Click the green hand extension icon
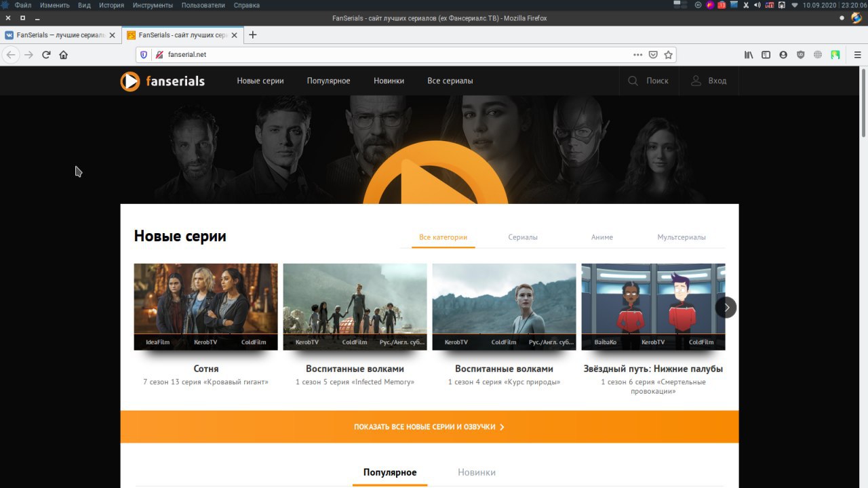This screenshot has width=868, height=488. coord(835,55)
